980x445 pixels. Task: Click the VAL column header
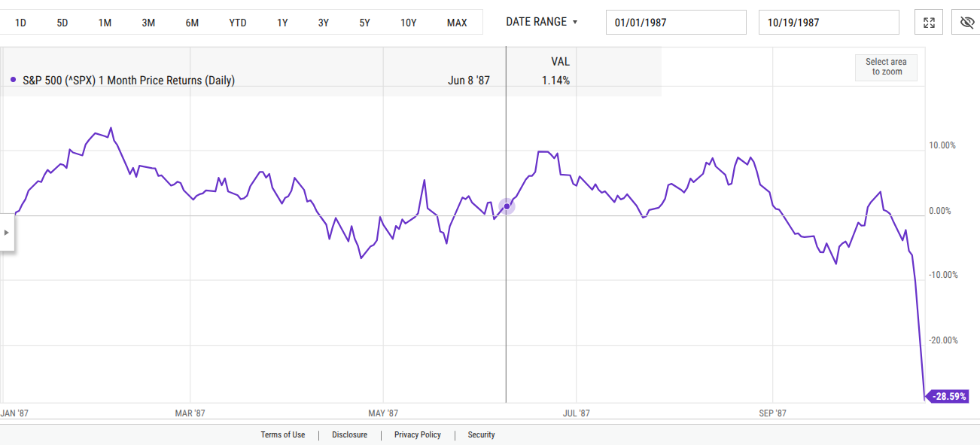561,62
